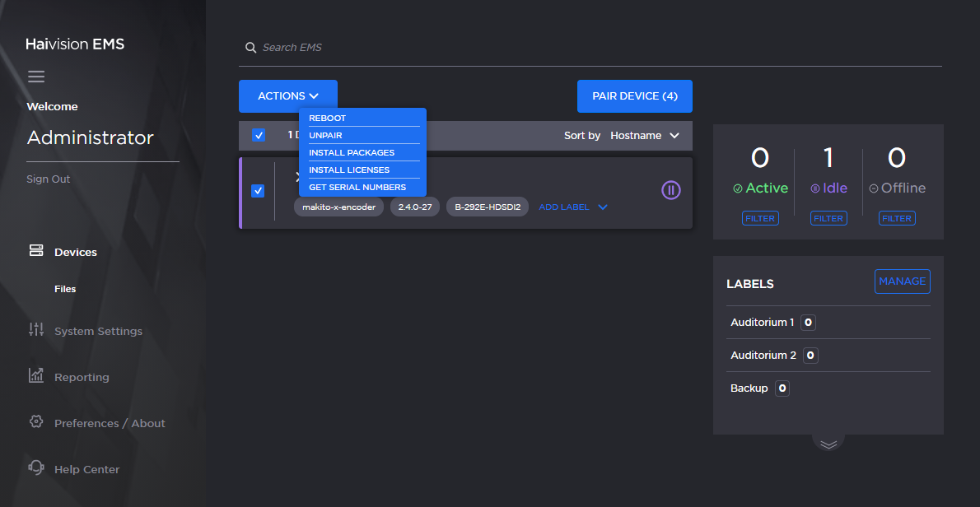The height and width of the screenshot is (507, 980).
Task: Click the Sign Out link
Action: tap(48, 179)
